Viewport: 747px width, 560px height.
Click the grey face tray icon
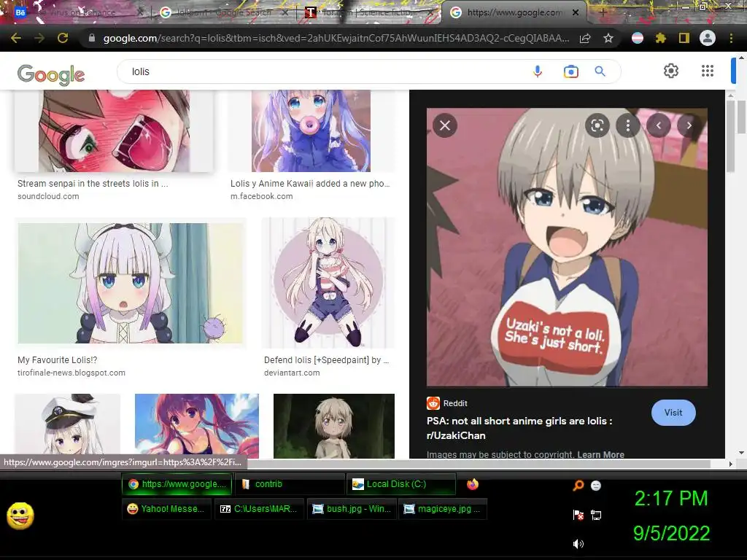pos(596,485)
